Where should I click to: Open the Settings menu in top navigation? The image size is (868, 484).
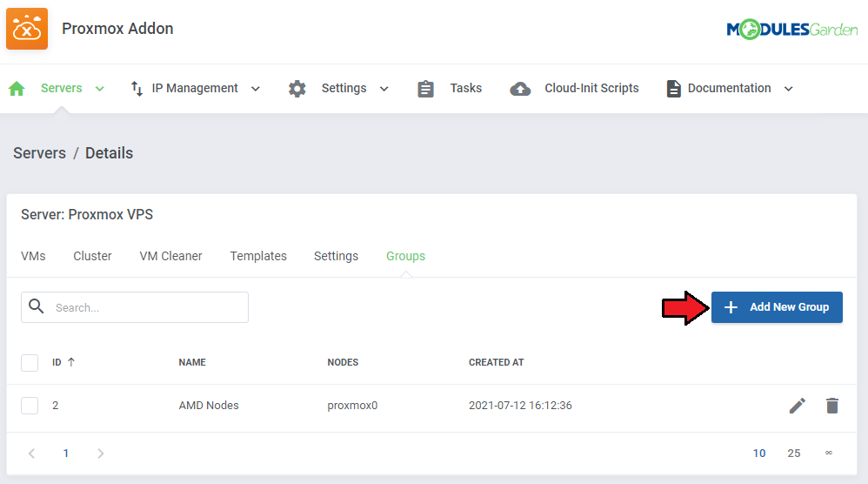point(344,88)
